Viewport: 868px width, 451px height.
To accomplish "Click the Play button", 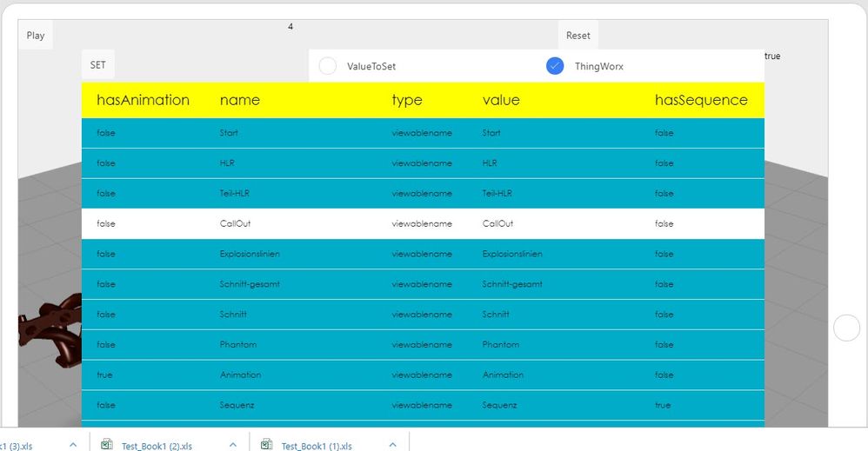I will [x=36, y=36].
